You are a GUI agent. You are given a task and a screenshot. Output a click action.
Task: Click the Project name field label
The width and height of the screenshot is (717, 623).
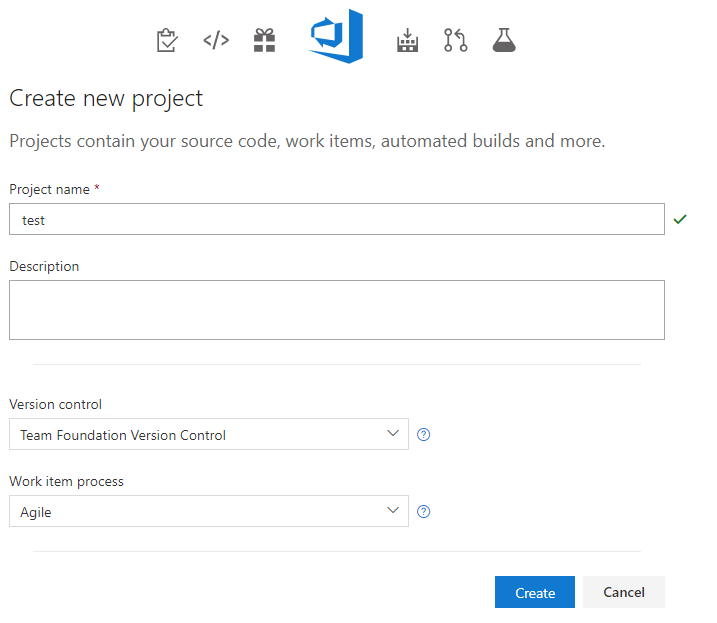[54, 189]
